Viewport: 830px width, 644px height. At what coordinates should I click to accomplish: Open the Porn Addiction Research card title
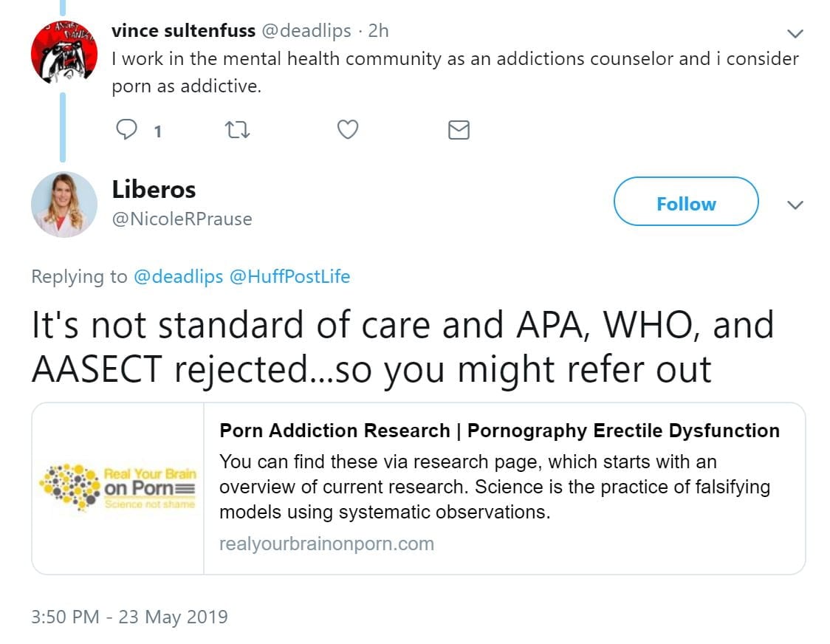[499, 431]
